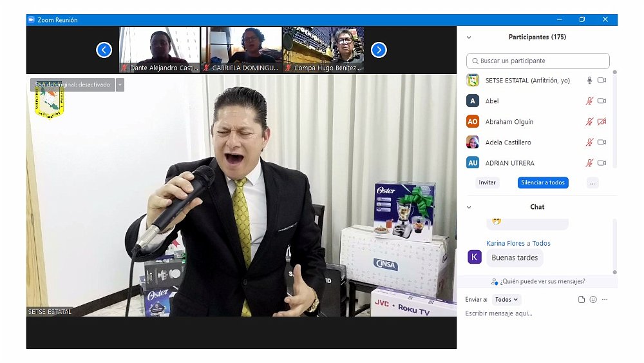Viewport: 644px width, 363px height.
Task: Click Karina Flores' avatar in chat
Action: tap(474, 257)
